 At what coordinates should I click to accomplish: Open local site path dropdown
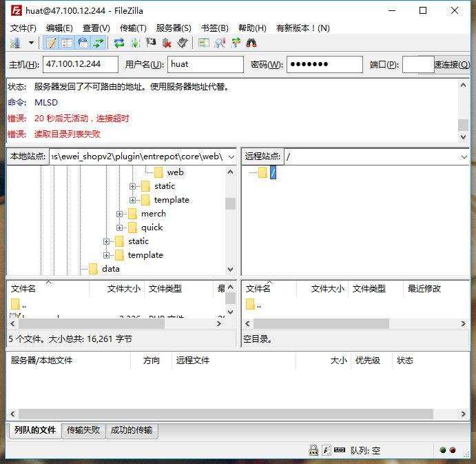point(231,157)
